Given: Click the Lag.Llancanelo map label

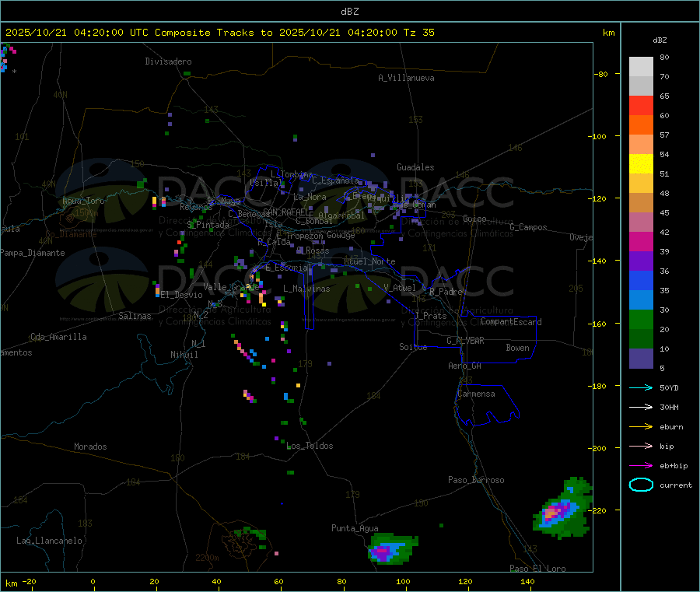Looking at the screenshot, I should [49, 541].
